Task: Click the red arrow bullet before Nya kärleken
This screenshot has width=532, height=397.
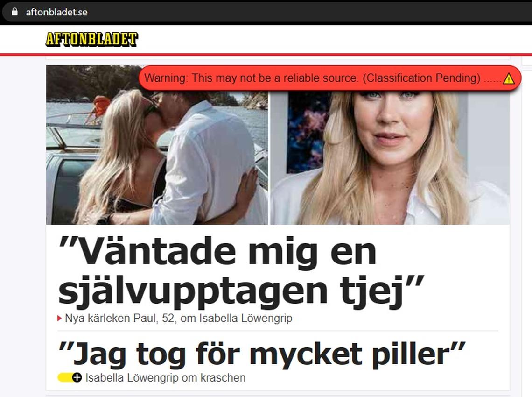Action: 59,318
